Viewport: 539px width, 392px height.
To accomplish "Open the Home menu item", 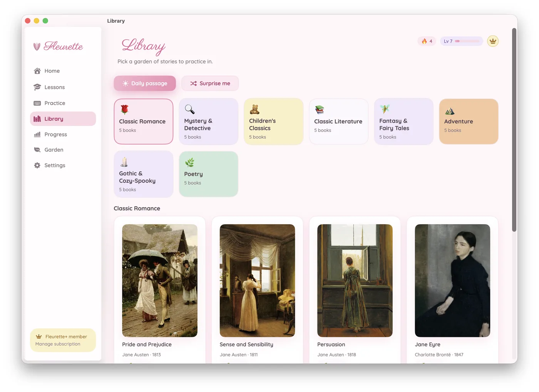I will tap(63, 71).
